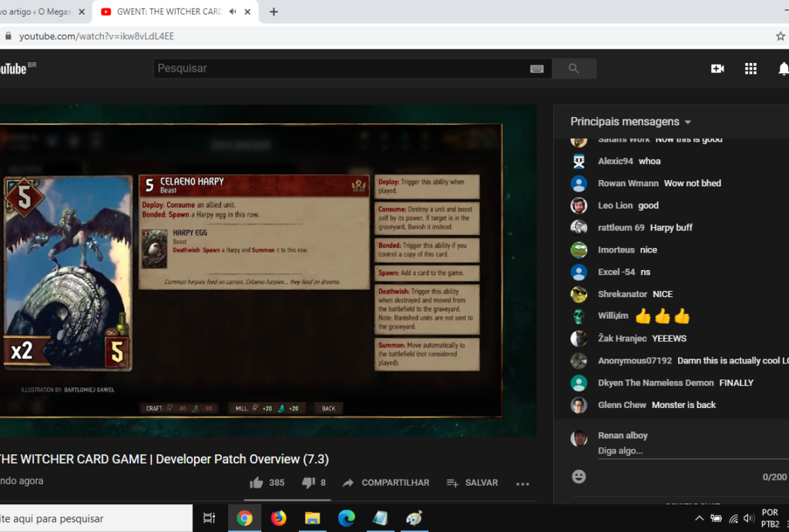
Task: Open a new browser tab
Action: pyautogui.click(x=274, y=12)
